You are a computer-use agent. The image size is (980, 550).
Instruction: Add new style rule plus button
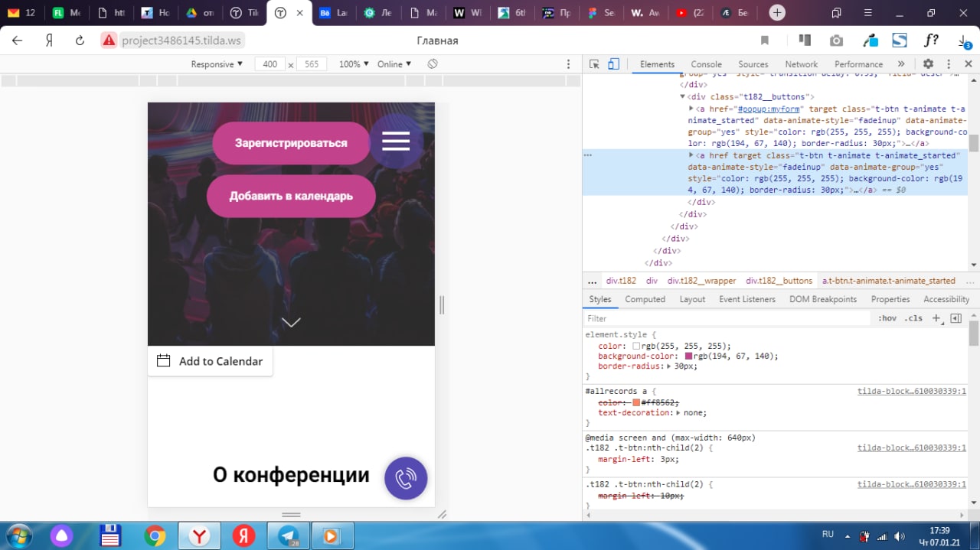tap(936, 318)
